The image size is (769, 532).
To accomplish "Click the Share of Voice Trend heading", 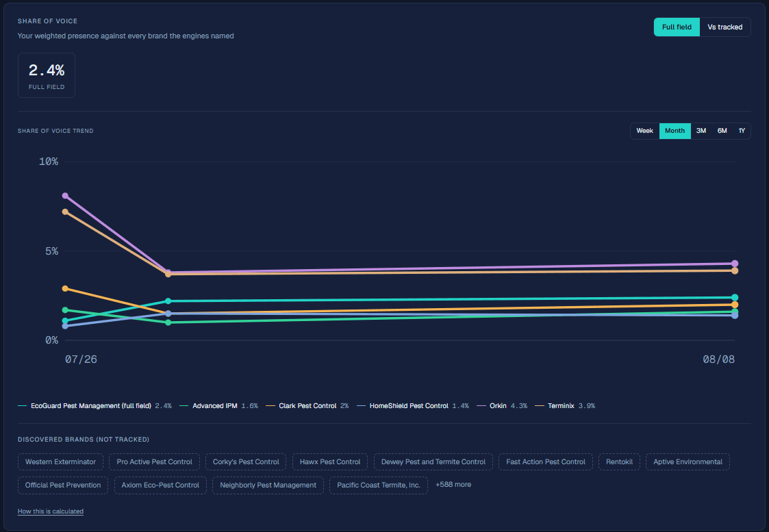I will (55, 131).
